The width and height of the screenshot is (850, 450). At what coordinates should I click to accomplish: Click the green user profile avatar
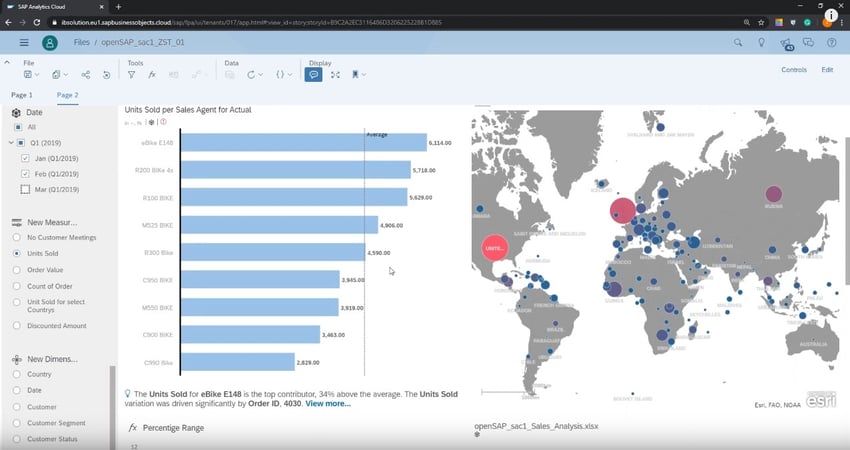[x=50, y=43]
